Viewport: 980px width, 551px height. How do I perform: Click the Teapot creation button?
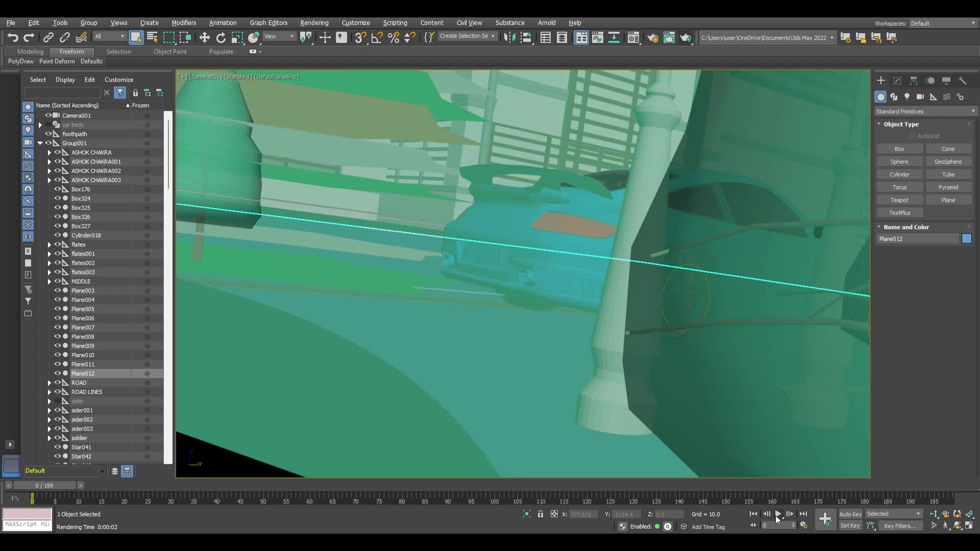coord(899,199)
